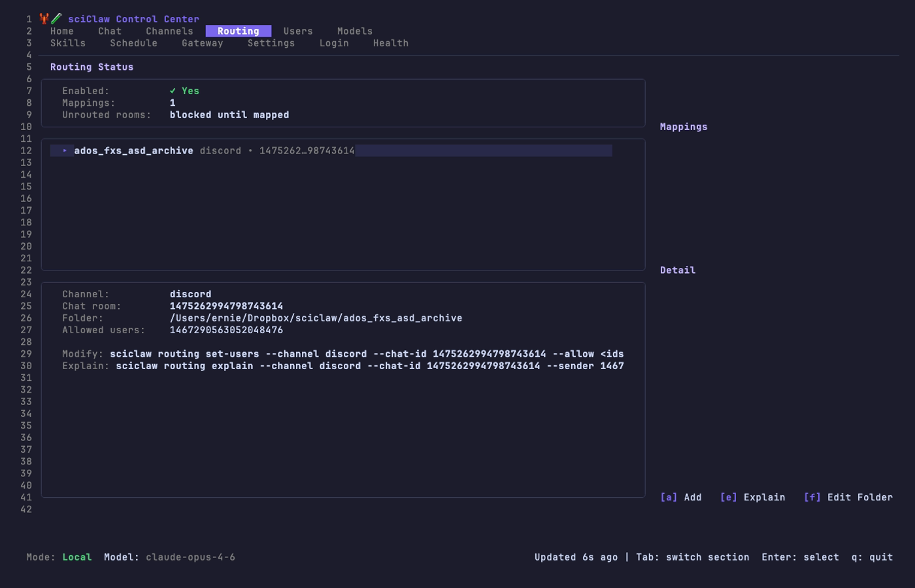Screen dimensions: 915x588
Task: Toggle the routing Enabled status
Action: [x=186, y=91]
